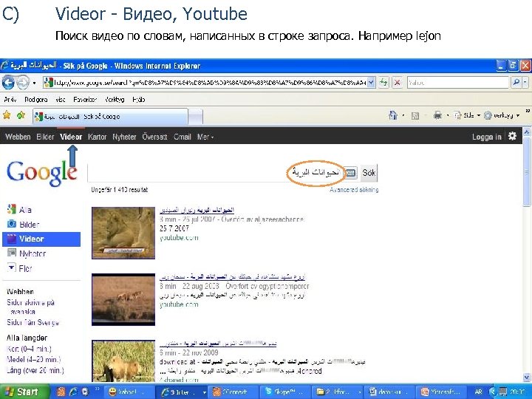Select Videor in the left sidebar
Image resolution: width=532 pixels, height=399 pixels.
click(41, 239)
